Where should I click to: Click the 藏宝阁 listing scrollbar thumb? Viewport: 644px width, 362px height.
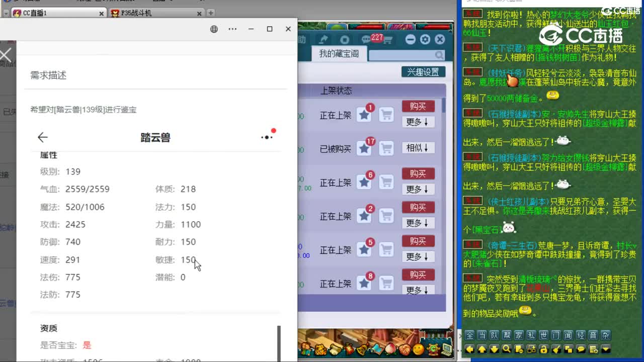pyautogui.click(x=444, y=106)
